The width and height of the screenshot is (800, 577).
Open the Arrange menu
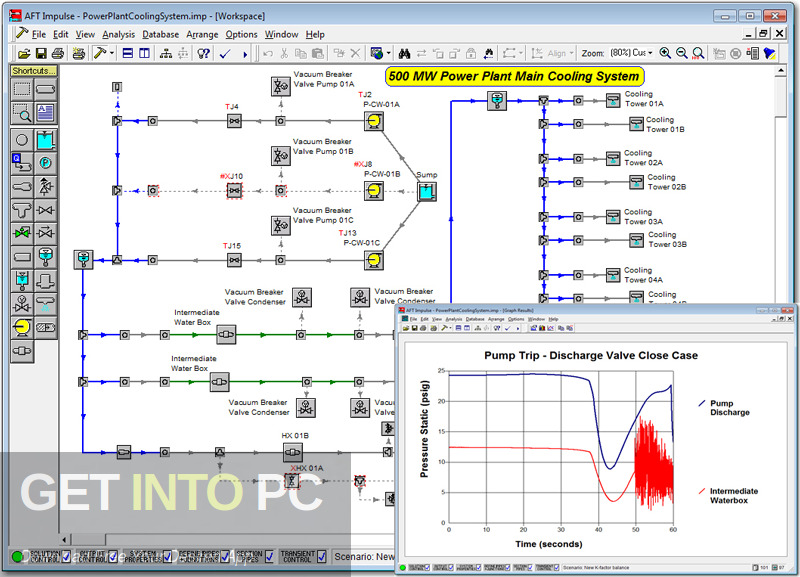202,34
